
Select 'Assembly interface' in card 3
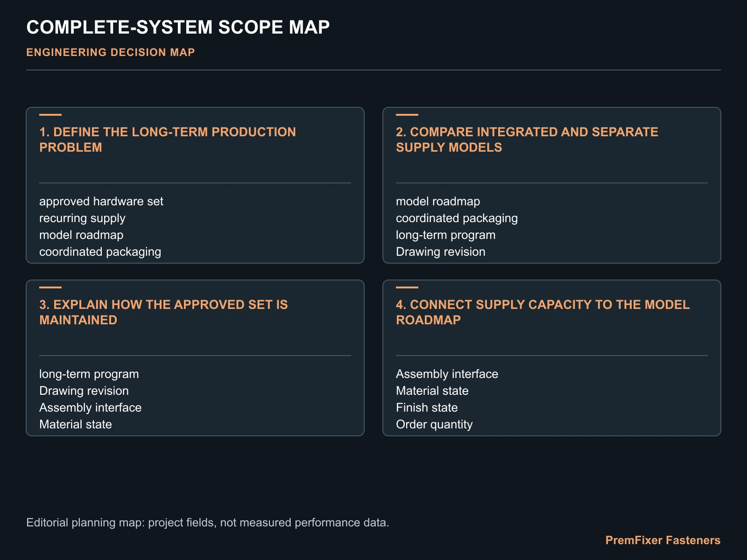pyautogui.click(x=90, y=407)
